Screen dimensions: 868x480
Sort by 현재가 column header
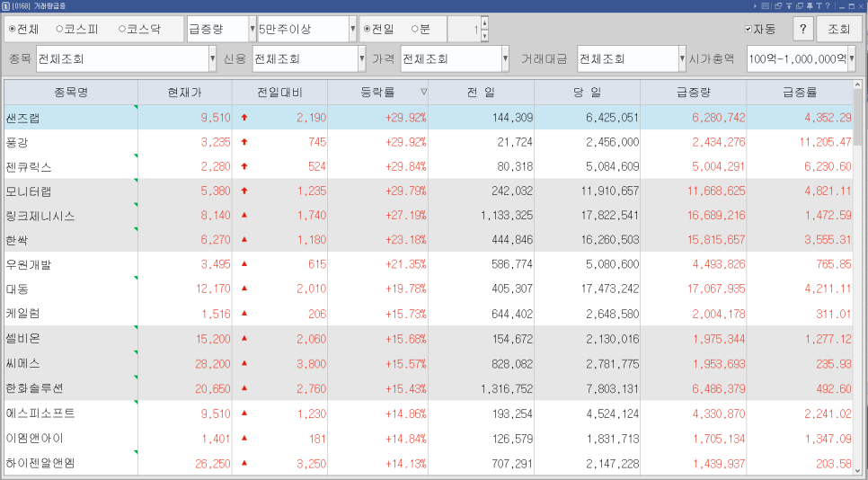tap(185, 92)
